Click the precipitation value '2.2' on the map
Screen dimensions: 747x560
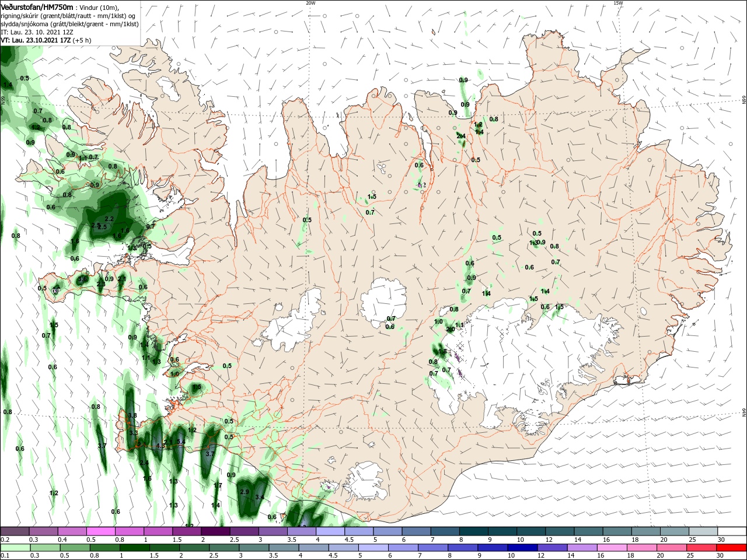tap(109, 219)
